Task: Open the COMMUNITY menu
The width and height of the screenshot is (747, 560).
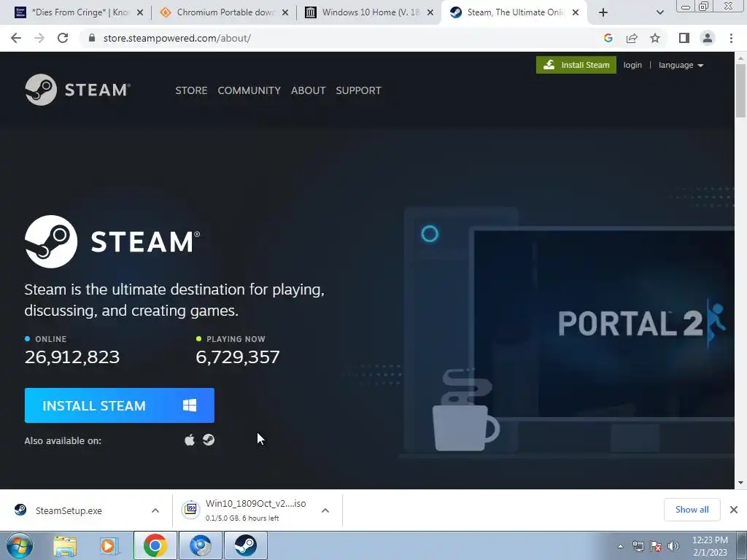Action: pos(249,90)
